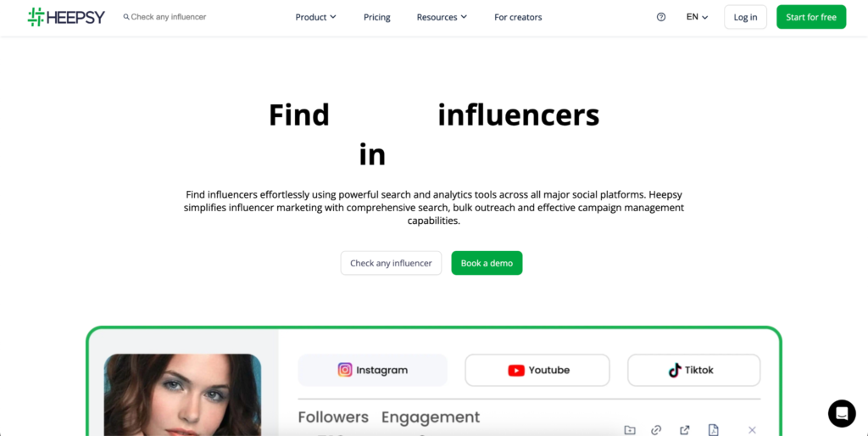The height and width of the screenshot is (436, 868).
Task: Open the EN language selector
Action: coord(697,17)
